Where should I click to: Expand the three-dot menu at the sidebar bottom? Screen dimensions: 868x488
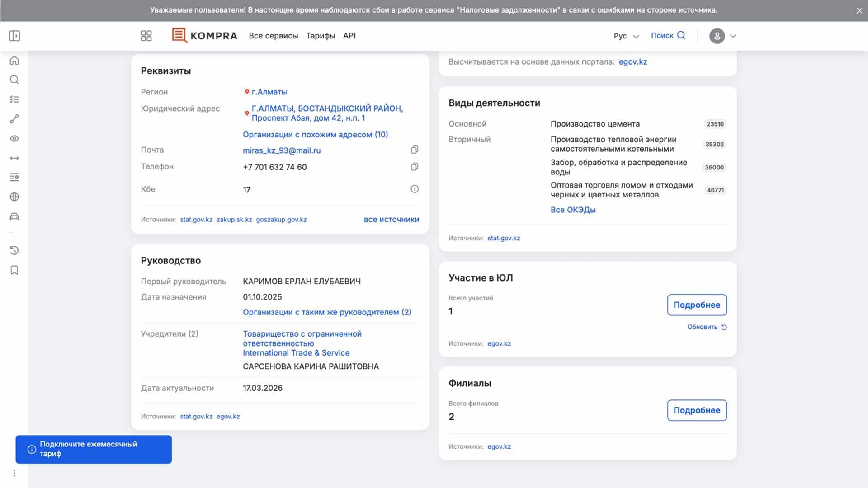tap(14, 473)
